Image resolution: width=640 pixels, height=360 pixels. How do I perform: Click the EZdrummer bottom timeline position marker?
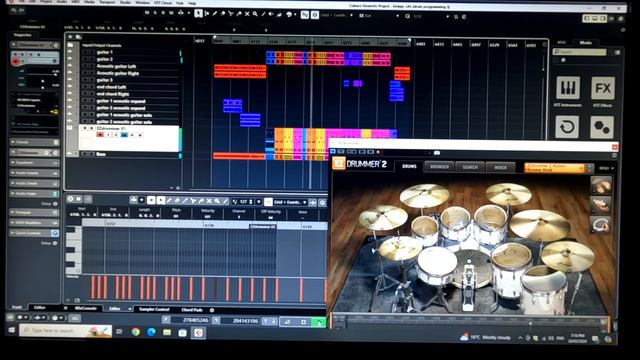[x=530, y=324]
